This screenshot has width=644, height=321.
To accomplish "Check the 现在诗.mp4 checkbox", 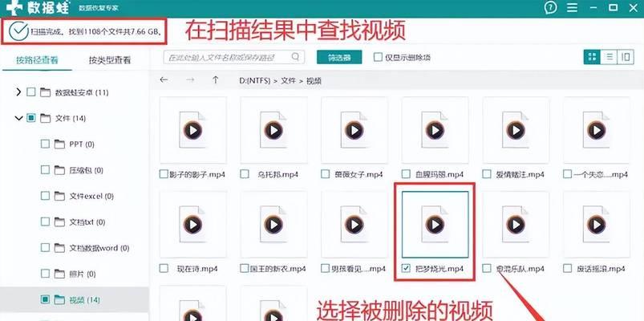I will (164, 268).
